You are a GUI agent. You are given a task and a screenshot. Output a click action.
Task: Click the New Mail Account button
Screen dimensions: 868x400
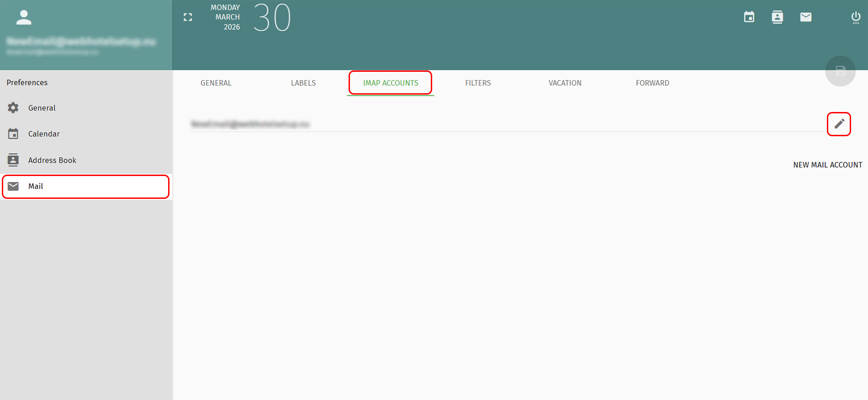pyautogui.click(x=827, y=165)
